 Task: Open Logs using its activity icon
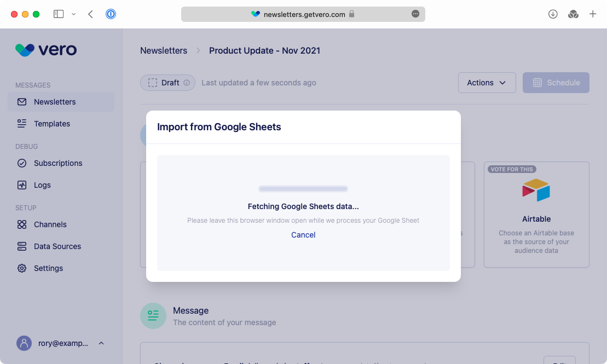22,184
